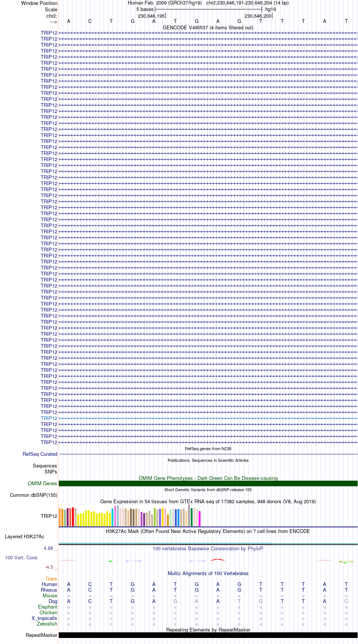Click the dark green OMIM Genes bar
The height and width of the screenshot is (644, 358).
tap(208, 483)
